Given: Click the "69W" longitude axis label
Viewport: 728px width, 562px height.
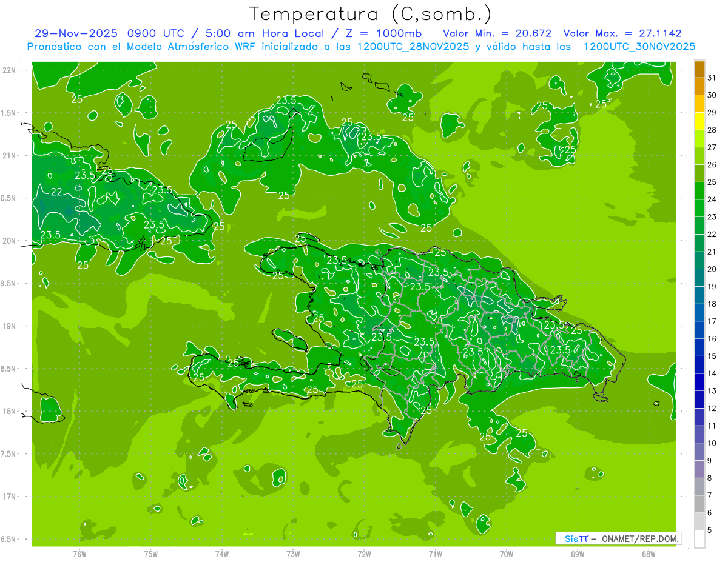Looking at the screenshot, I should tap(578, 554).
